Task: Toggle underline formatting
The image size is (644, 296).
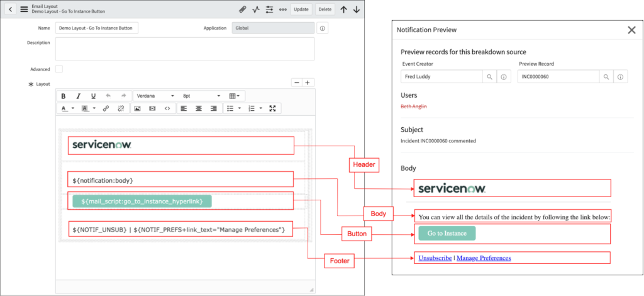Action: pos(93,96)
